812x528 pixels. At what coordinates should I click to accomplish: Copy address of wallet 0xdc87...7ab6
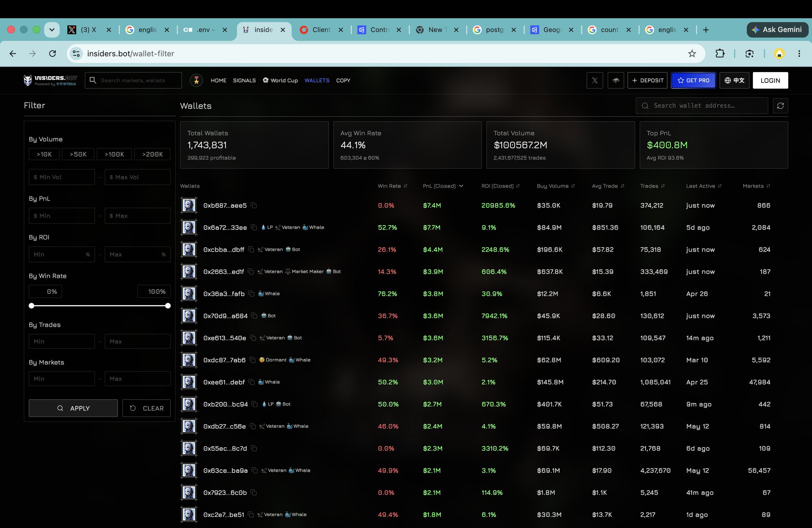[253, 360]
